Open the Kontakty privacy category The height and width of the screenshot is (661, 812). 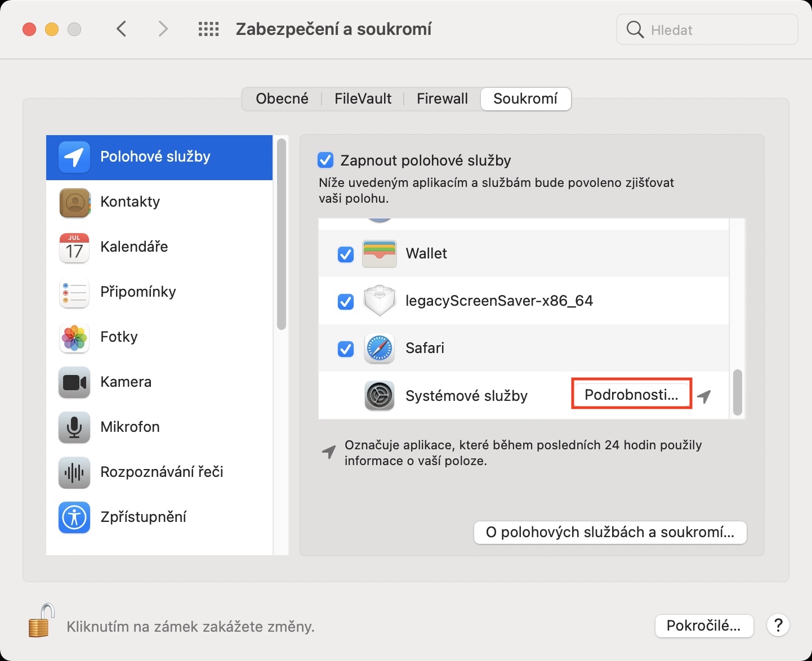130,202
